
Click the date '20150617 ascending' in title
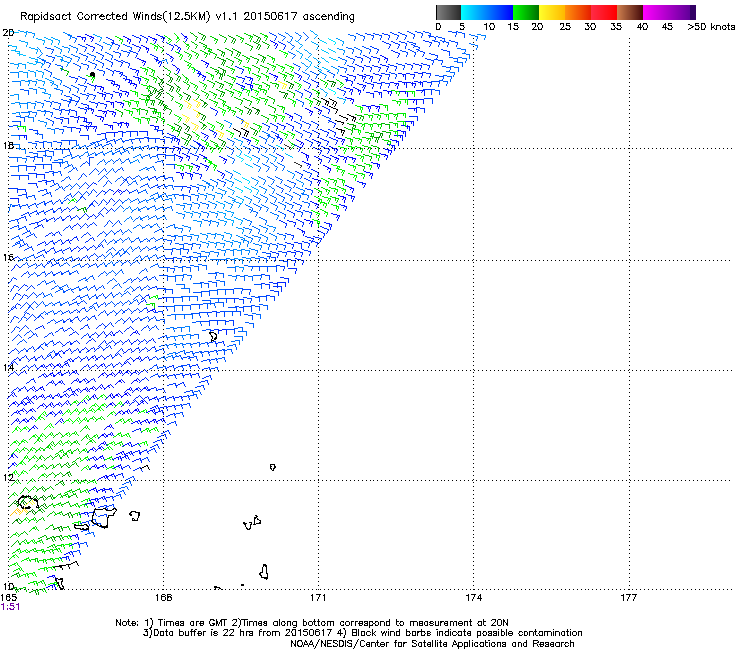(299, 16)
